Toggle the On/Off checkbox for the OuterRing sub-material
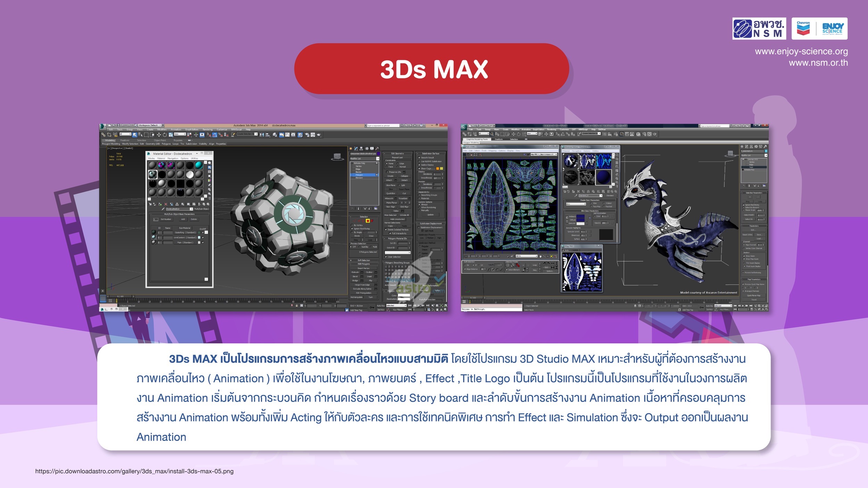The width and height of the screenshot is (868, 488). (x=203, y=232)
